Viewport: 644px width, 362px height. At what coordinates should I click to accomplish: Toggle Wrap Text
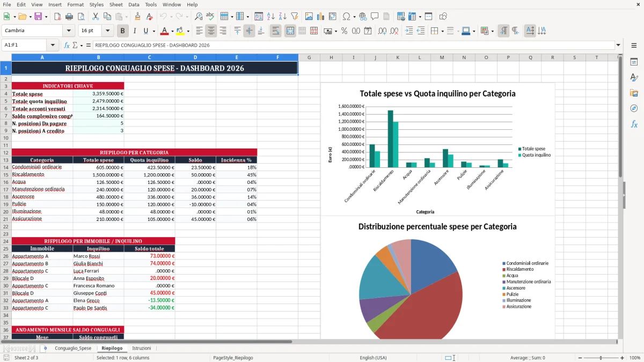click(x=275, y=31)
